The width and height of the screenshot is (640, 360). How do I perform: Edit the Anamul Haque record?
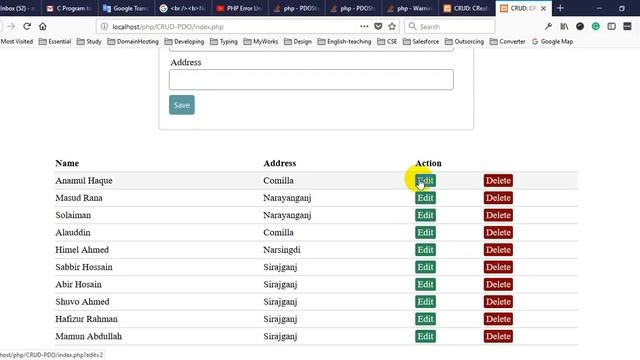[x=425, y=180]
